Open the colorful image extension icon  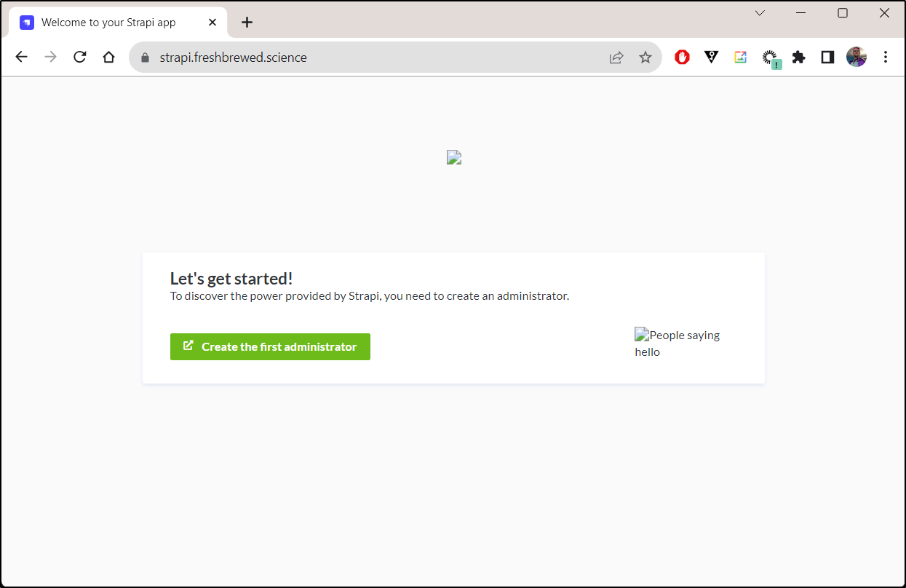tap(741, 57)
